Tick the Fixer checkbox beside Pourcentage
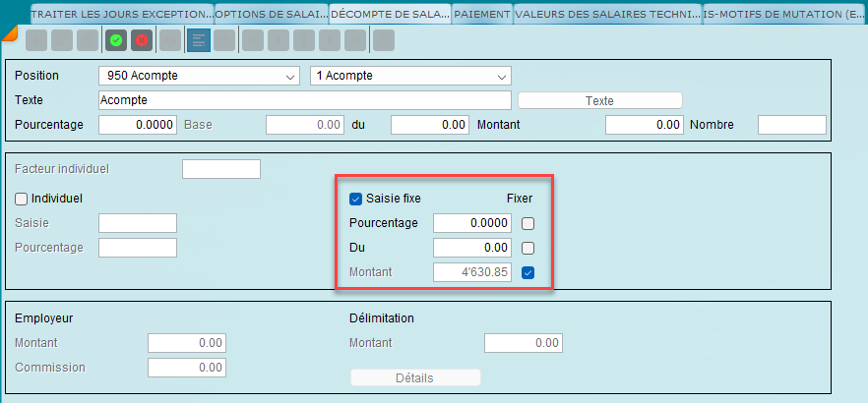The height and width of the screenshot is (403, 868). [528, 223]
